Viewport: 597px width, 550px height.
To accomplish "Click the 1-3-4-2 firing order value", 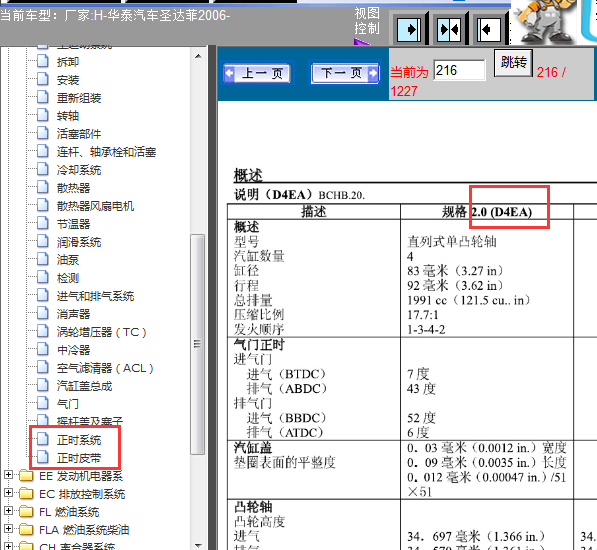I will (426, 330).
